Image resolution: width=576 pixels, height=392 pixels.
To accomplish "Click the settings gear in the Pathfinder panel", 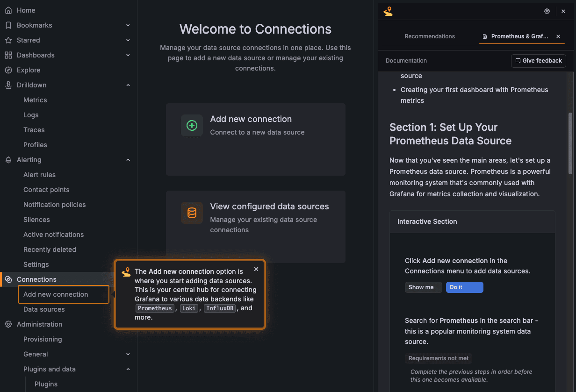I will [x=547, y=11].
